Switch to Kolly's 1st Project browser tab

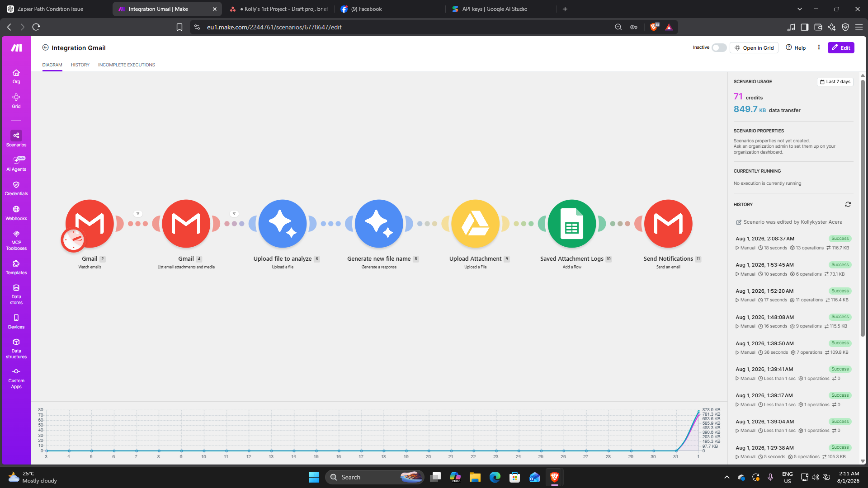point(279,9)
